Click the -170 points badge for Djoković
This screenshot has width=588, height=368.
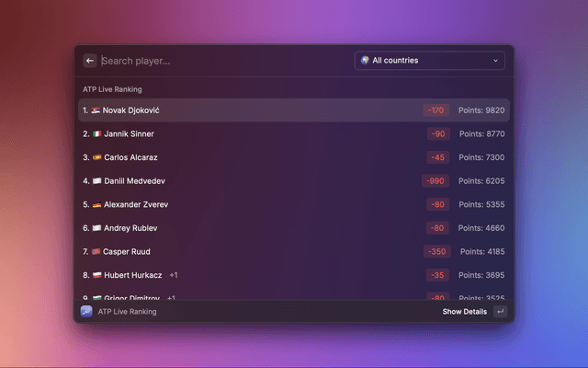click(435, 110)
